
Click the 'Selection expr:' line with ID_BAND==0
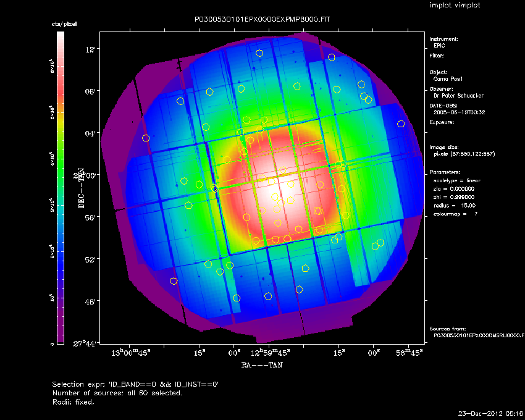pos(135,384)
